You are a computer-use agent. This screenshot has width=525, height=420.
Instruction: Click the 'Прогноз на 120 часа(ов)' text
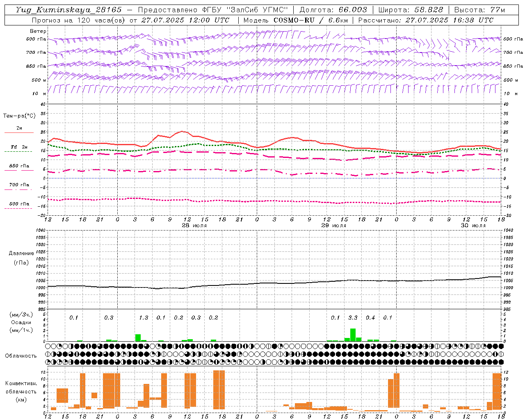[x=79, y=20]
